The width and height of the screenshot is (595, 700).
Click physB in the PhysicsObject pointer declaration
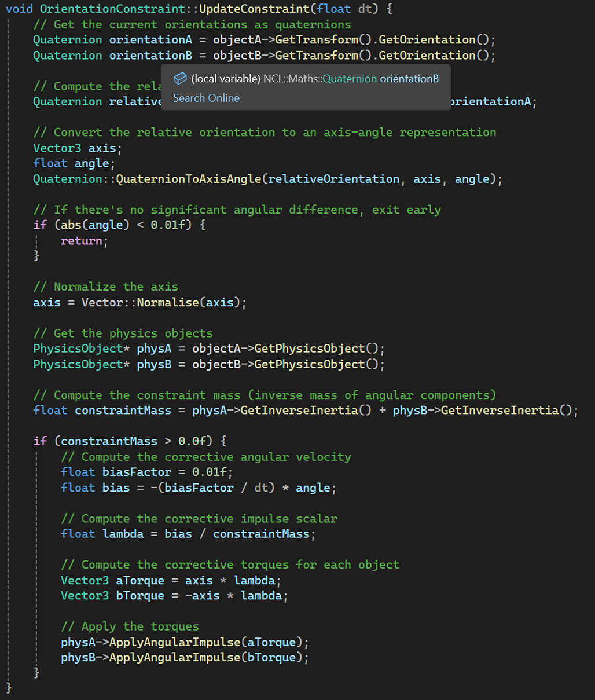tap(154, 364)
